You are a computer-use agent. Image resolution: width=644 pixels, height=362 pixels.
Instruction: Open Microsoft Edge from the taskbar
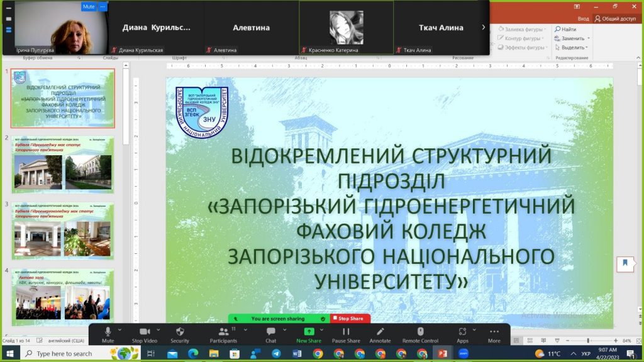193,353
